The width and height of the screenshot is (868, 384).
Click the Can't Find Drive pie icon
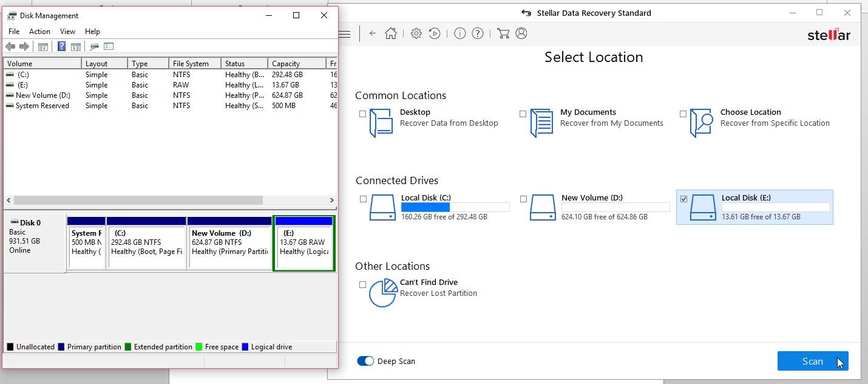(x=382, y=293)
